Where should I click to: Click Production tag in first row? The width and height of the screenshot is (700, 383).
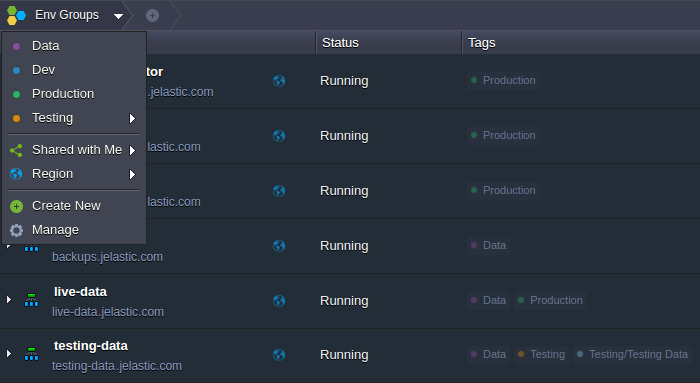tap(503, 81)
